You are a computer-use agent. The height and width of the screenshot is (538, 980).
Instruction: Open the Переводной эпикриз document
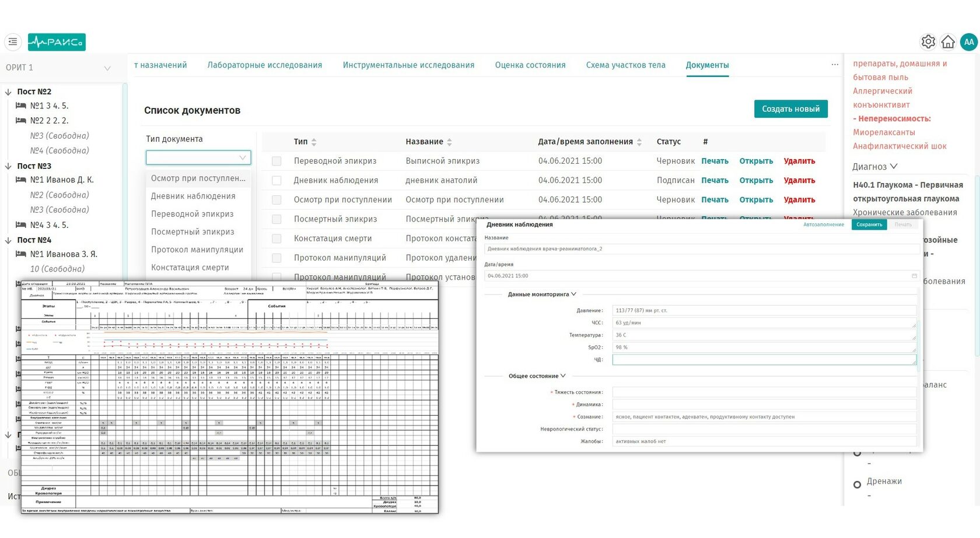coord(756,161)
